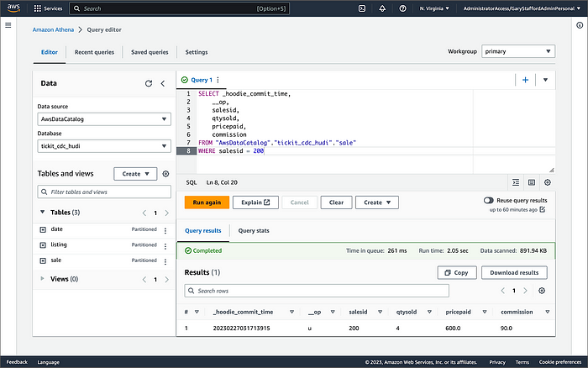Open Query 1 tab options menu
Screen dimensions: 588x368
click(x=218, y=80)
